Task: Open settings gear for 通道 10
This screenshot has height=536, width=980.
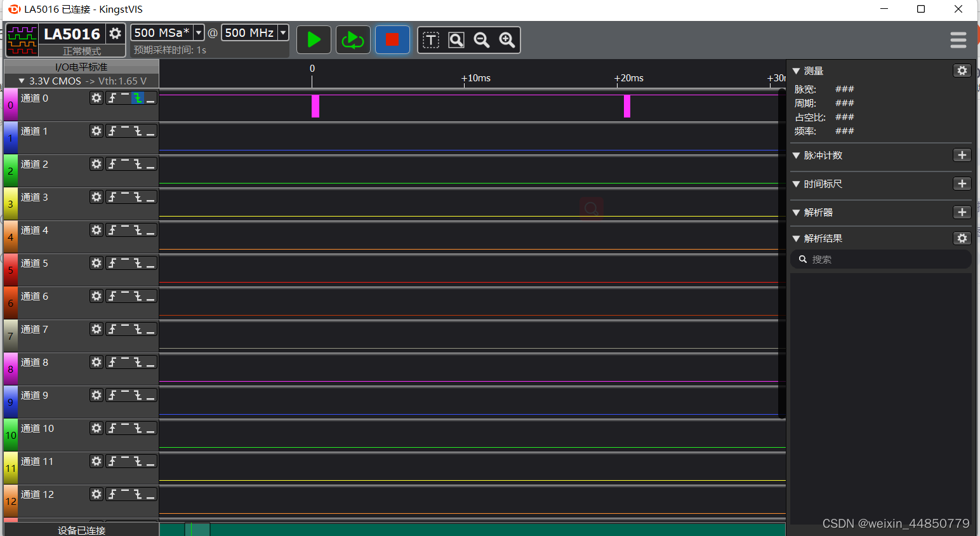Action: (96, 428)
